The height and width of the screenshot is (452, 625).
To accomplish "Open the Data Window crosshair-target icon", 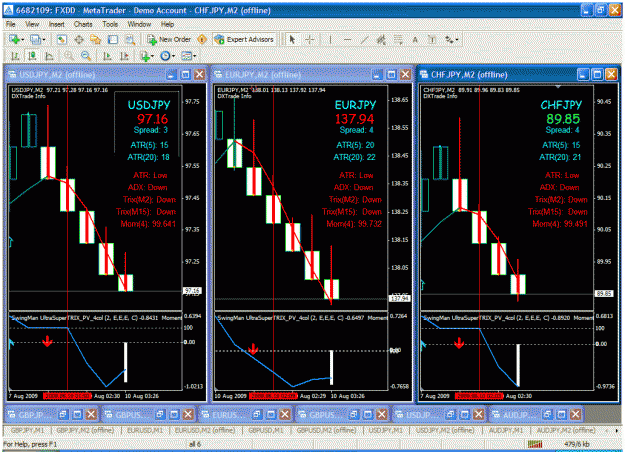I will pos(79,39).
